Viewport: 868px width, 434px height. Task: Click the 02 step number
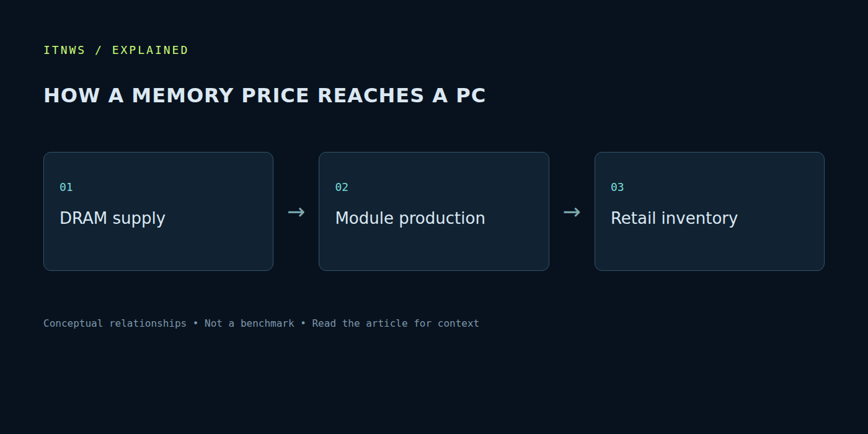pyautogui.click(x=342, y=187)
